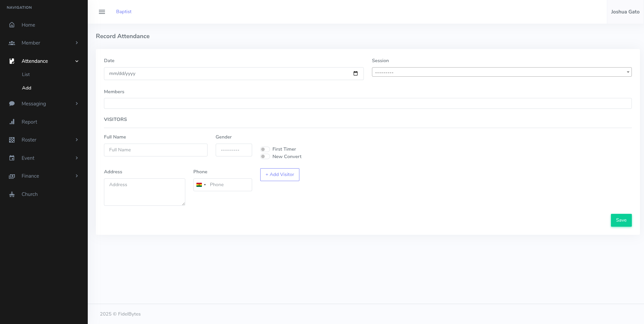The width and height of the screenshot is (644, 324).
Task: Select the Add item under Attendance
Action: coord(27,88)
